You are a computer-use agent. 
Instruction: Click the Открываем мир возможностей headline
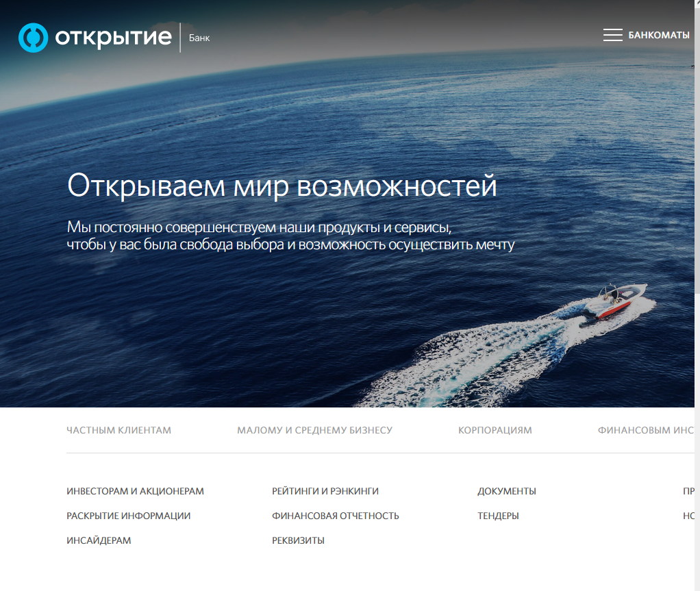[282, 186]
